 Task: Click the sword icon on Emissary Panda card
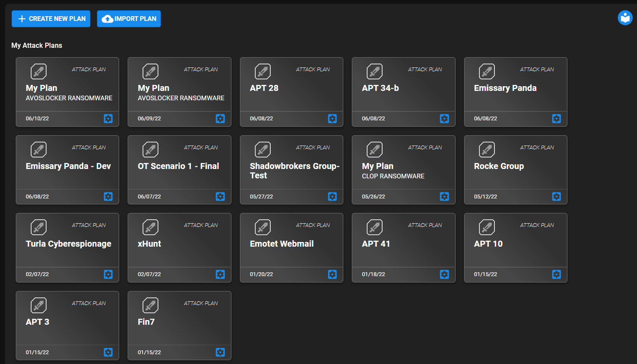click(487, 71)
